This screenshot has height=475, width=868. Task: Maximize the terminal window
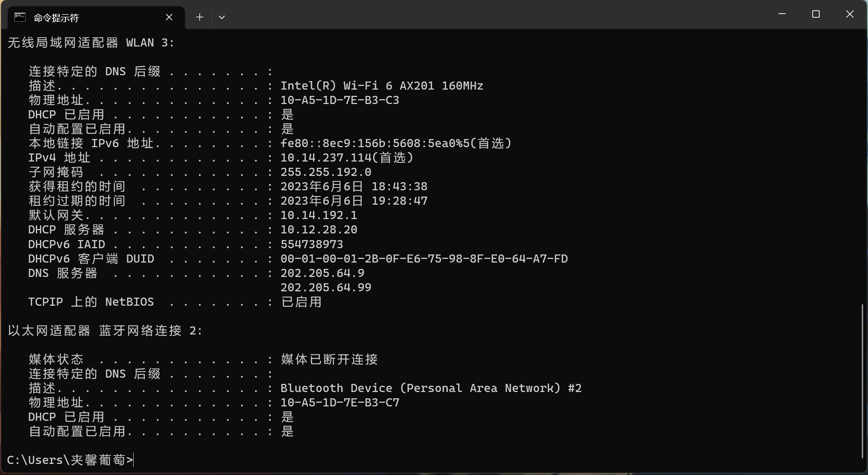816,14
